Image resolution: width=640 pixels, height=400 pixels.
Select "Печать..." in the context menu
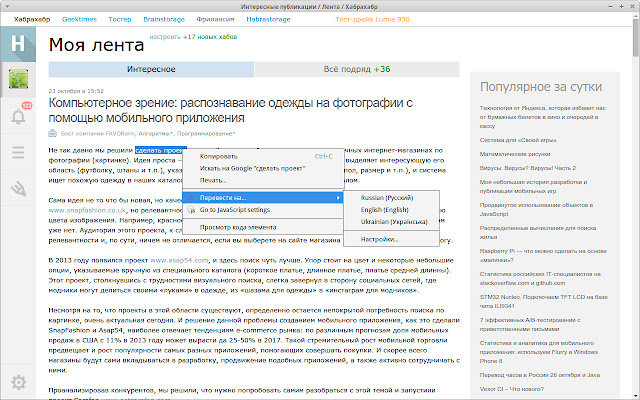click(x=213, y=180)
